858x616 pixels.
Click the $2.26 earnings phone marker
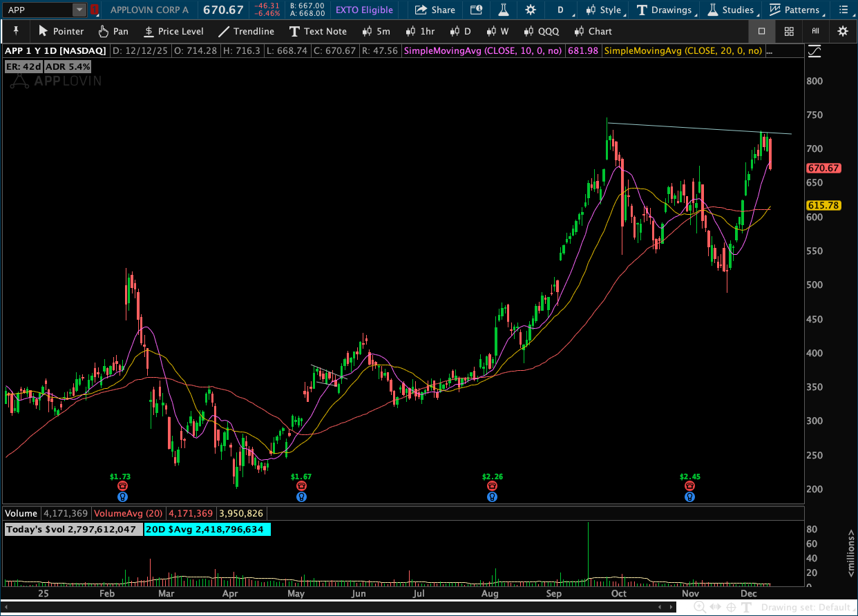tap(492, 486)
